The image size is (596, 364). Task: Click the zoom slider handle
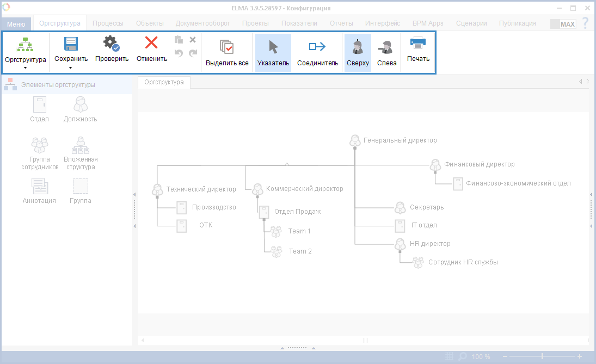(542, 356)
